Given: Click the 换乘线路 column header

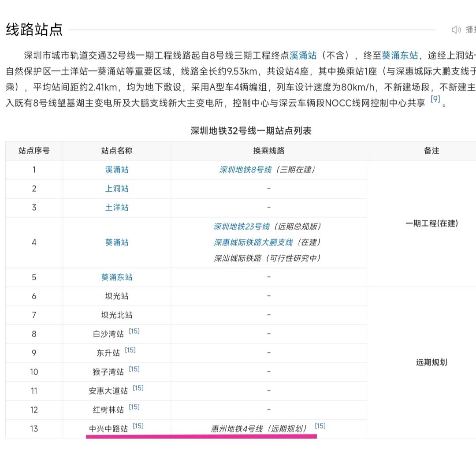Looking at the screenshot, I should coord(269,151).
